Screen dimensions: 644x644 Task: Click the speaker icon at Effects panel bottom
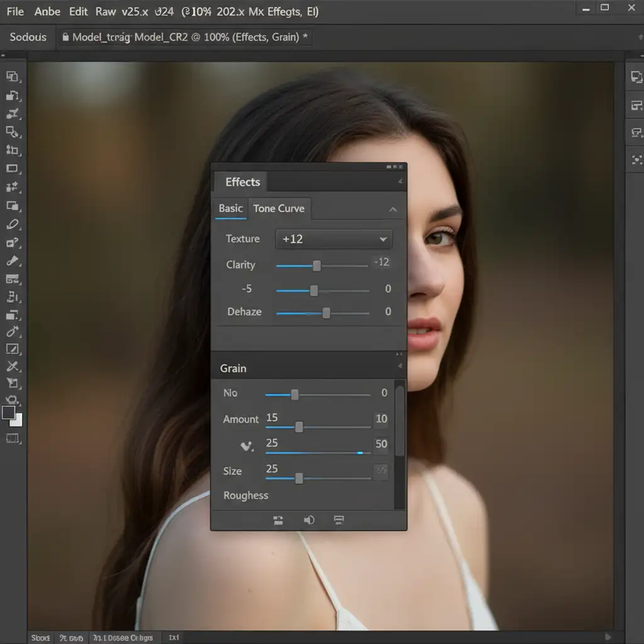click(309, 520)
